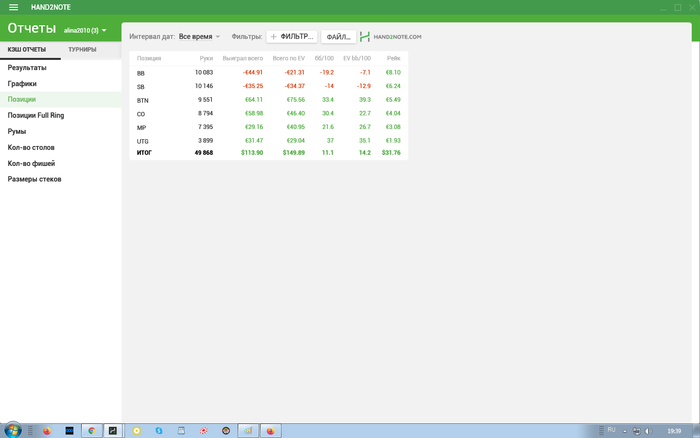Open the alina2010 (3) player dropdown
The image size is (700, 438).
(x=85, y=30)
